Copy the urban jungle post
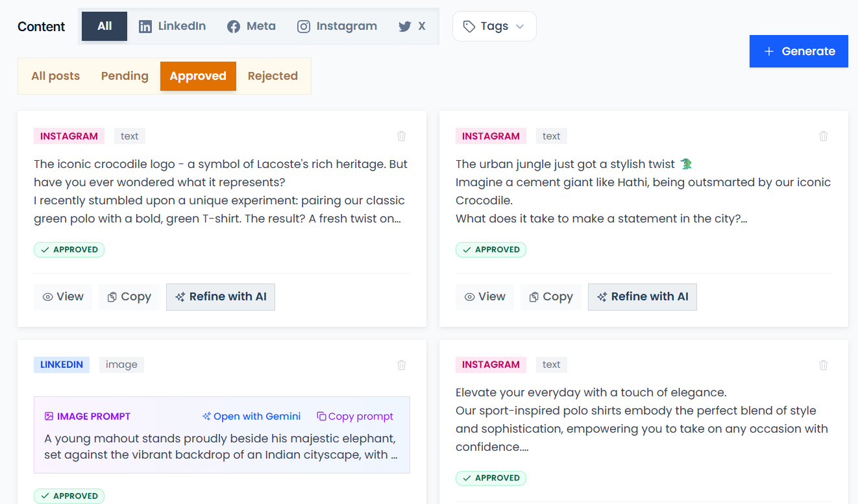The width and height of the screenshot is (858, 504). [x=551, y=297]
